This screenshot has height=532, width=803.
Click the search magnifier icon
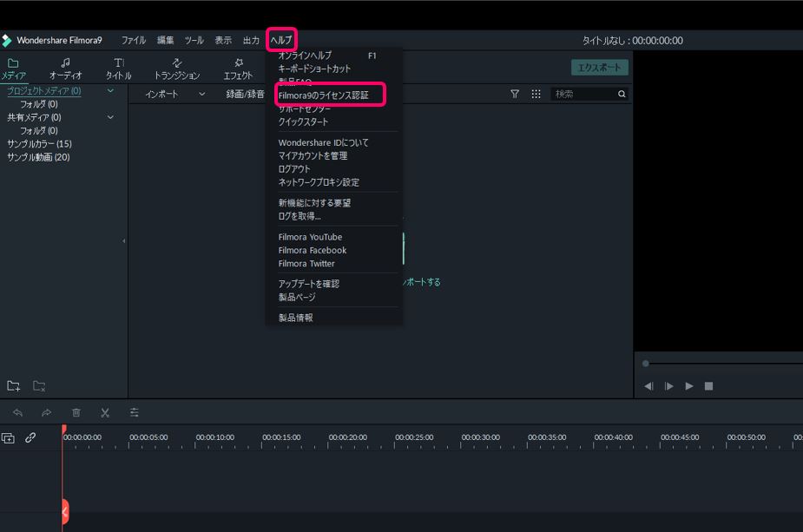pyautogui.click(x=622, y=95)
